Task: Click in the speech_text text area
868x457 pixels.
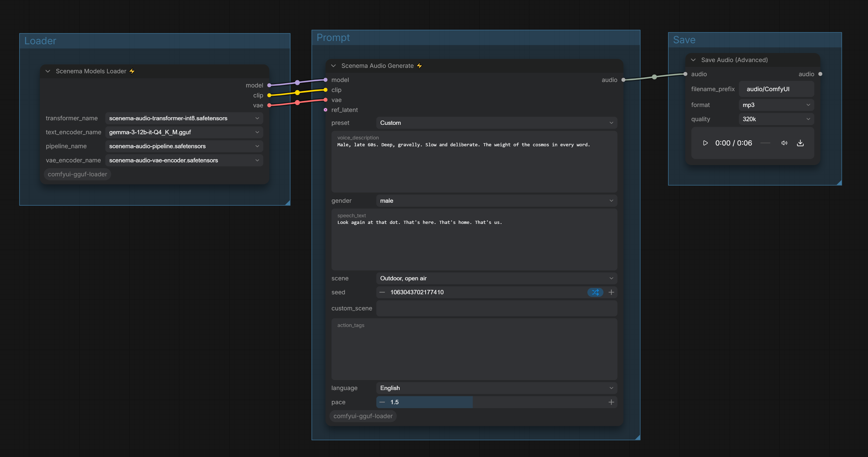Action: pos(474,240)
